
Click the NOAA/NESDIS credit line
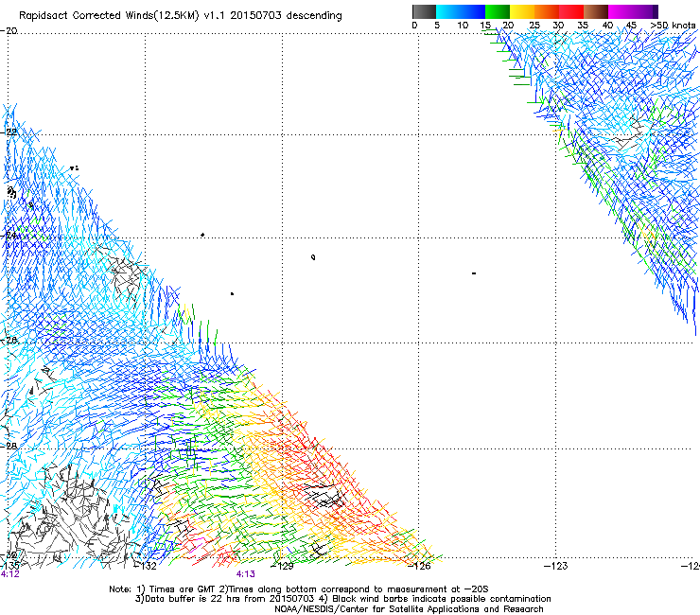click(409, 609)
